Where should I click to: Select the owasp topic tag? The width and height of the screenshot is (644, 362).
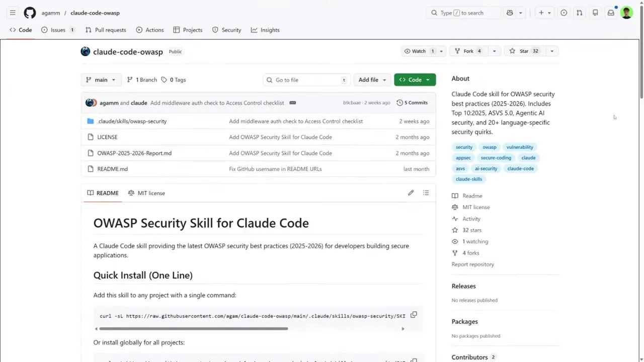(489, 147)
